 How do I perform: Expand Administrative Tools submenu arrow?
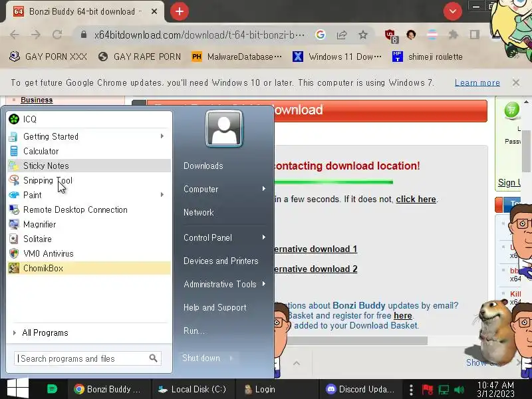click(x=263, y=284)
